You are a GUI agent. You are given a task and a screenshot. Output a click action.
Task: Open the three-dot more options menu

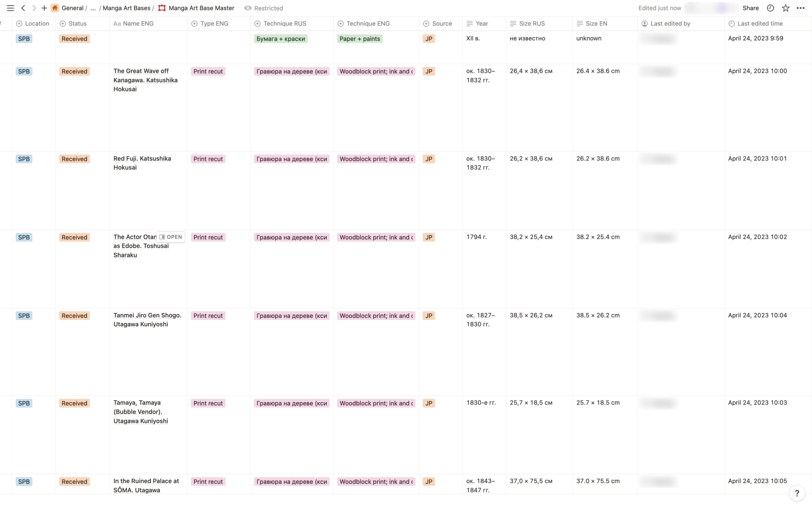pos(801,8)
